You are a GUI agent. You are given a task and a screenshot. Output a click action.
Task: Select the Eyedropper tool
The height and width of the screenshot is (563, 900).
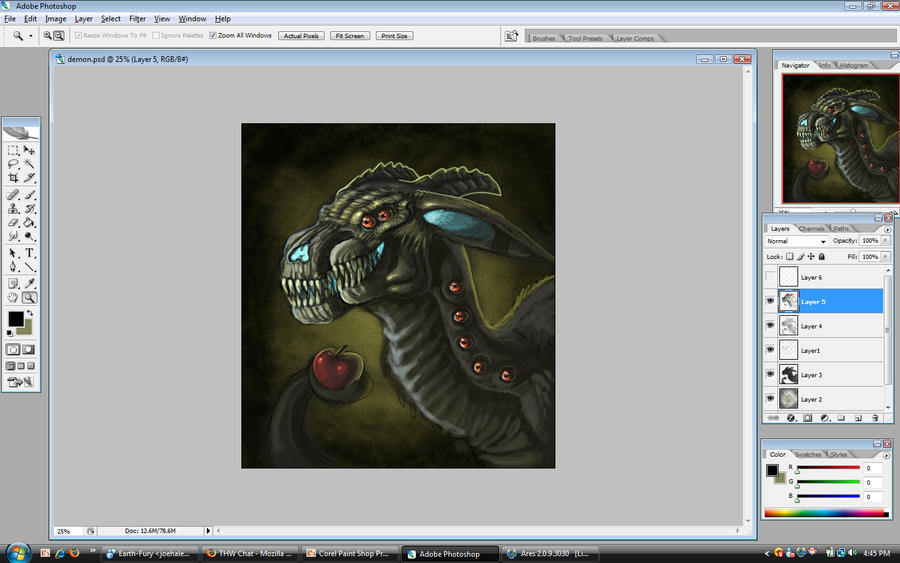coord(29,284)
